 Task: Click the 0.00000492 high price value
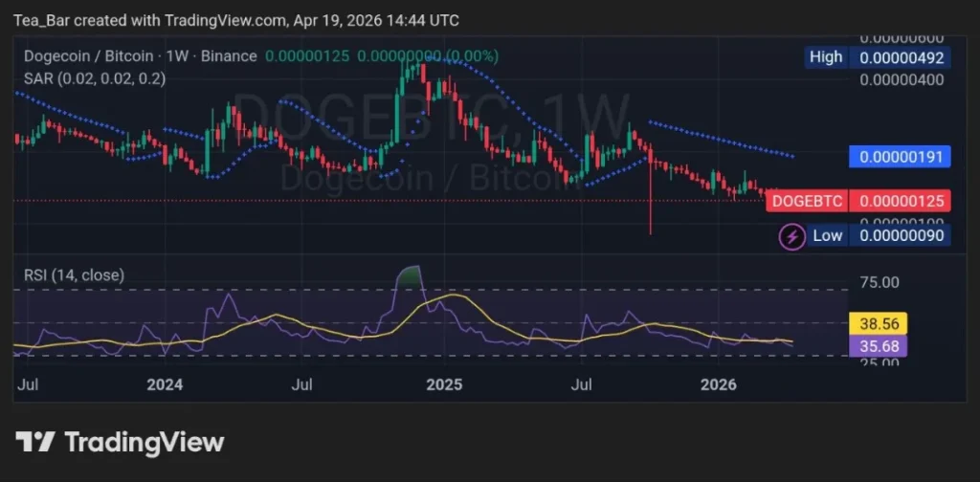[902, 57]
